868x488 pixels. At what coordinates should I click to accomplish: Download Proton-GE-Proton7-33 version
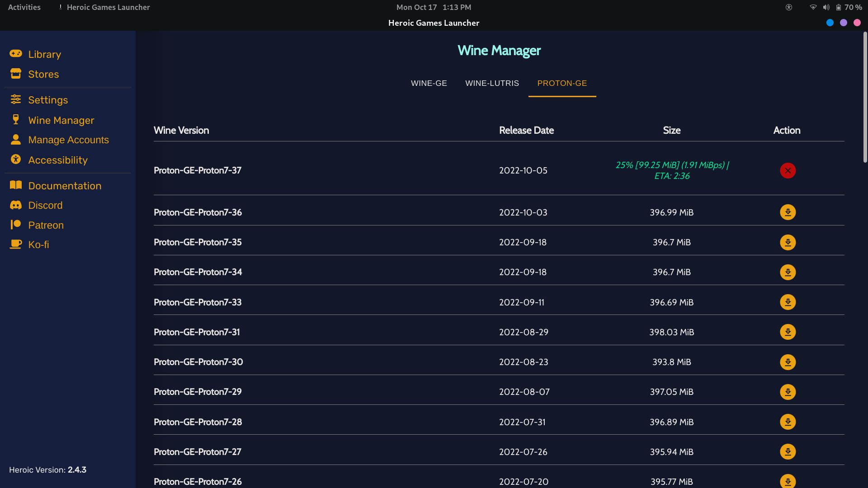coord(788,302)
